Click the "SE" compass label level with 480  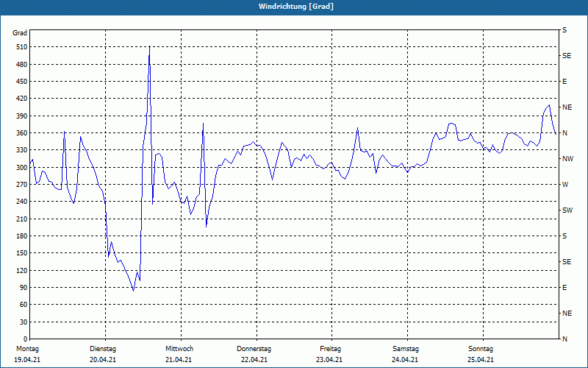(x=567, y=56)
